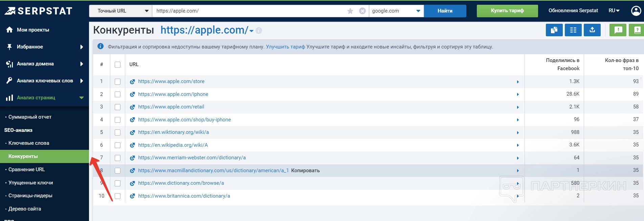Open column settings icon button
Viewport: 644px width, 221px height.
coord(573,30)
